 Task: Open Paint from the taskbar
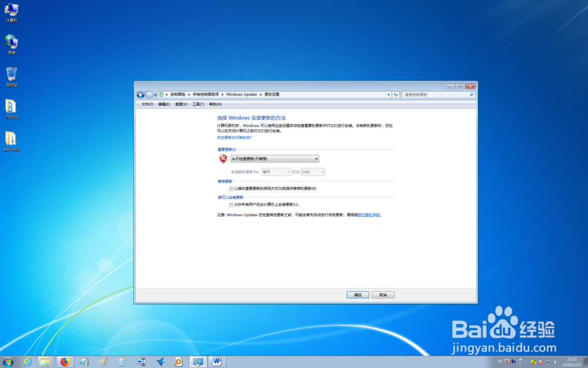click(103, 362)
